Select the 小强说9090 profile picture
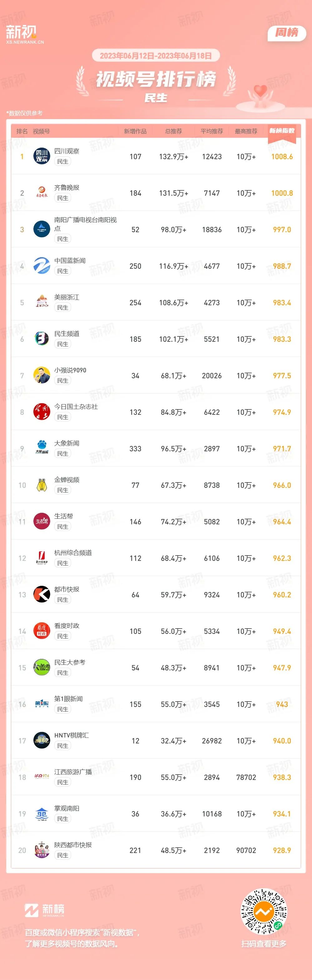This screenshot has width=312, height=980. pos(42,375)
